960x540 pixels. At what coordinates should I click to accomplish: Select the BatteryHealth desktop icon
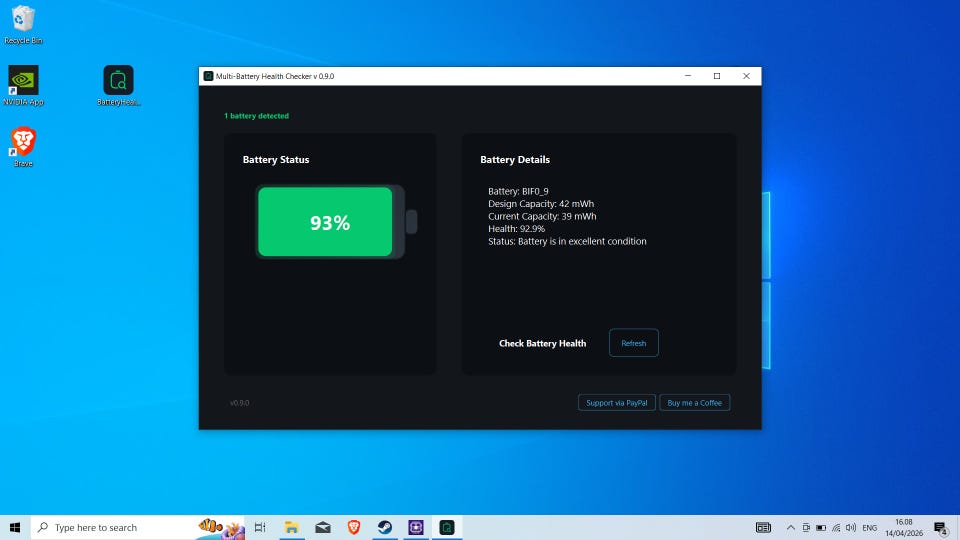point(118,86)
